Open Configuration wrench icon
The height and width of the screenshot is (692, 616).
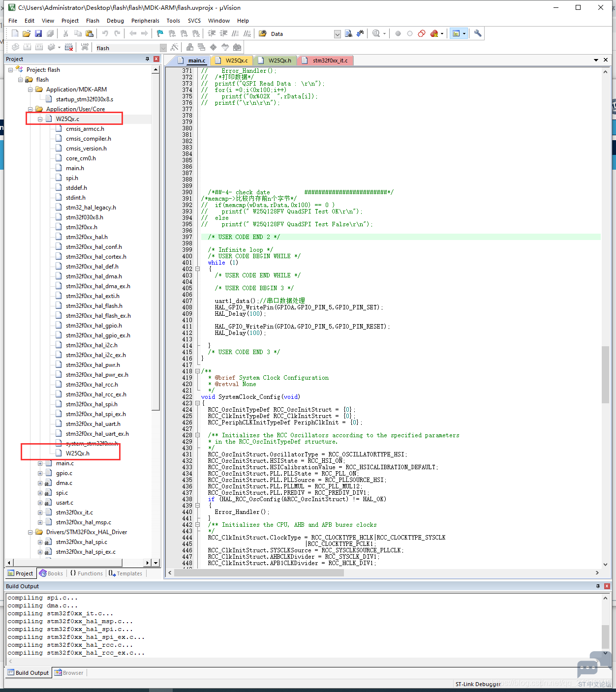click(x=478, y=33)
